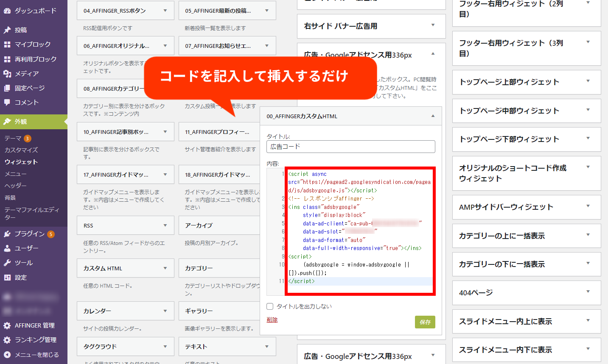Open Media via its camera-music icon
This screenshot has height=364, width=608.
coord(7,74)
